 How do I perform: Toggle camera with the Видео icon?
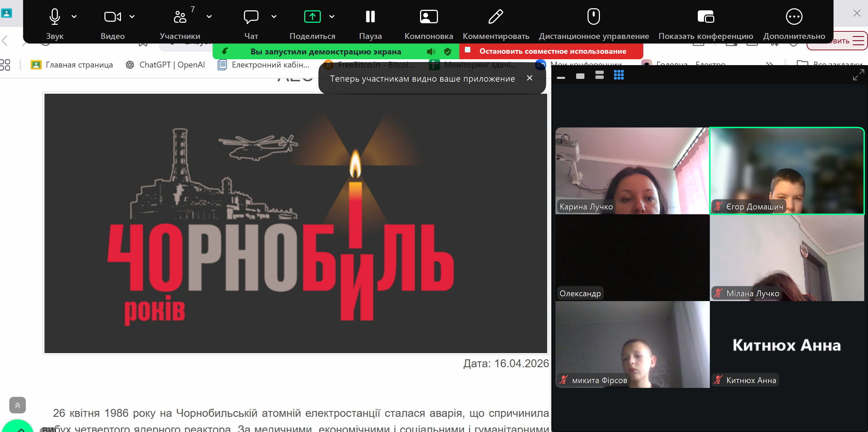pos(112,17)
